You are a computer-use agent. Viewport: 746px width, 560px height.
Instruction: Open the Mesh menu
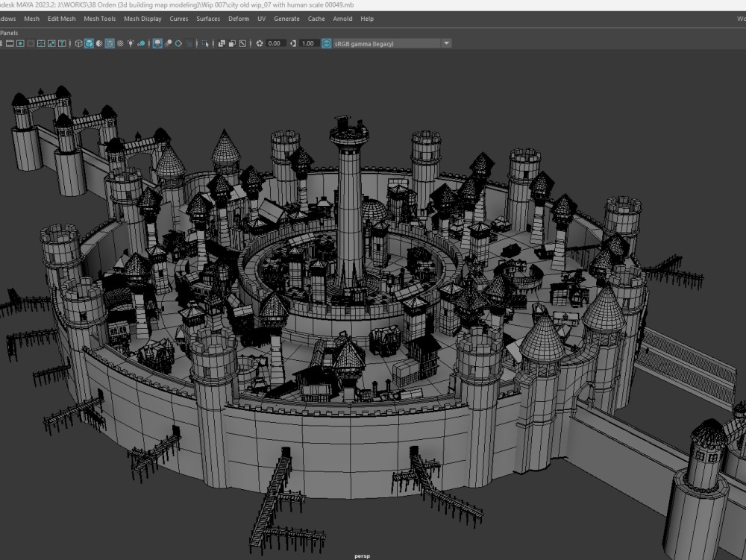point(32,19)
